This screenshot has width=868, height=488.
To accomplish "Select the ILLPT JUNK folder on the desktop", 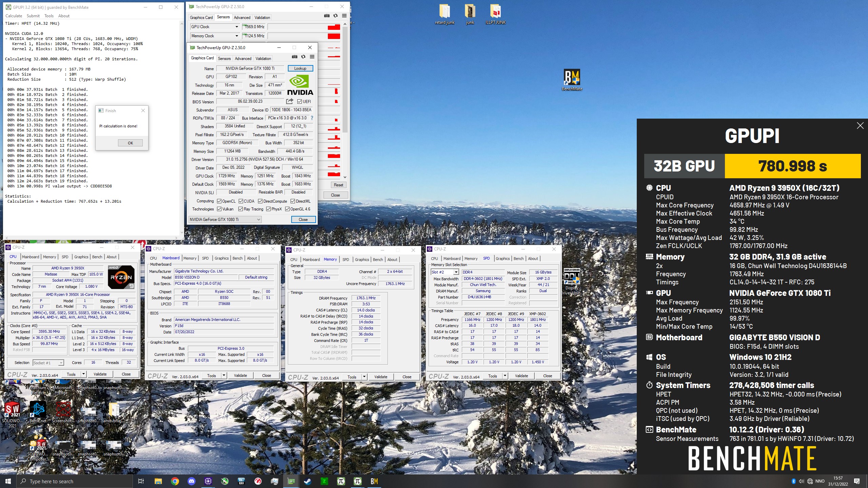I will pyautogui.click(x=495, y=15).
